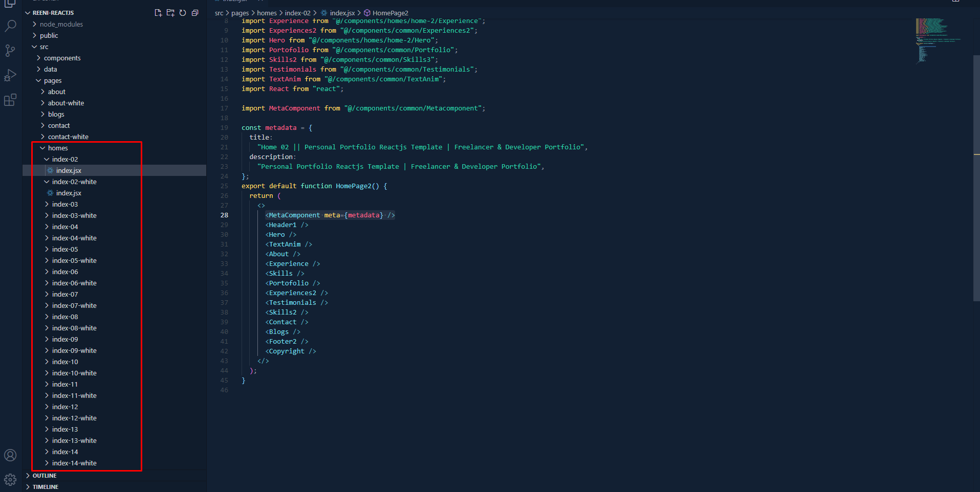The image size is (980, 492).
Task: Open the Run and Debug view
Action: click(10, 75)
